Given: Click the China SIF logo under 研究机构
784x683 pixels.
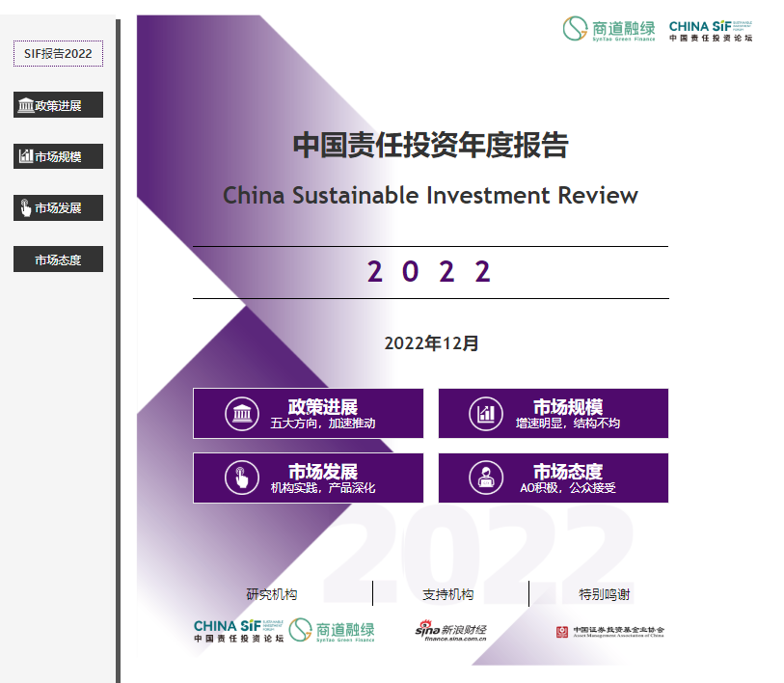Looking at the screenshot, I should (x=236, y=631).
